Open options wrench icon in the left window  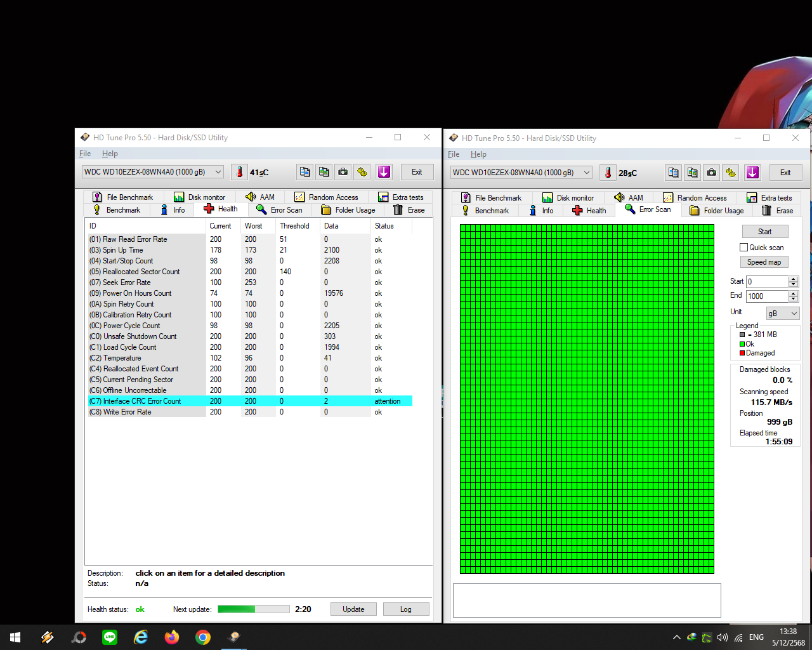click(362, 172)
